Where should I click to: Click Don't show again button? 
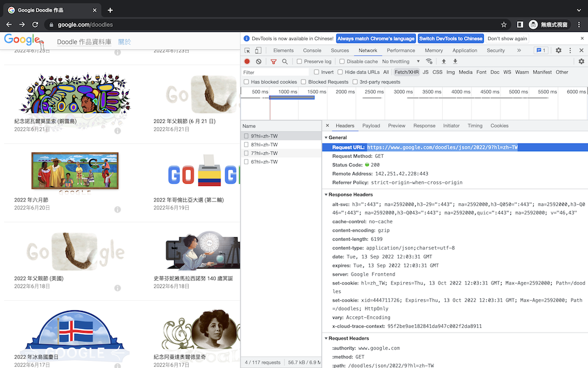click(507, 38)
